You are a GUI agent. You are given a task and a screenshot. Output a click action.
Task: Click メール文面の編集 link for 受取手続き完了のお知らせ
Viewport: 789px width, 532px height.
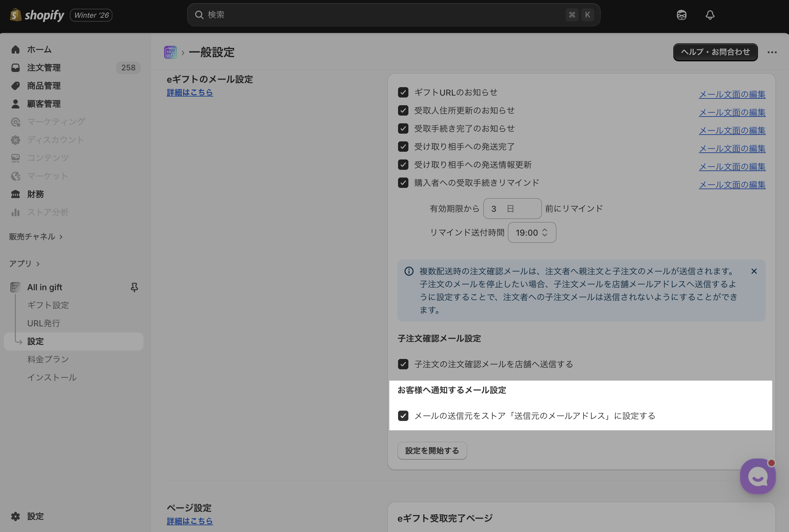click(731, 130)
